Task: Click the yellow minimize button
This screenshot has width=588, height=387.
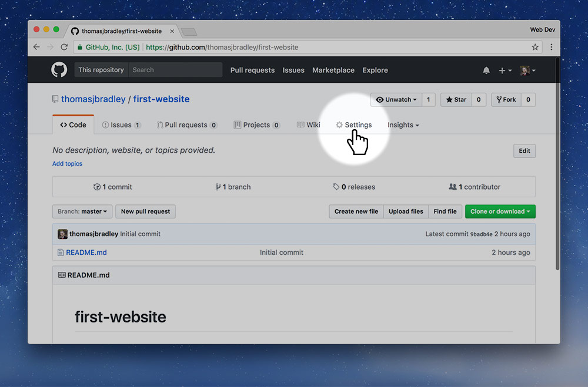Action: point(46,29)
